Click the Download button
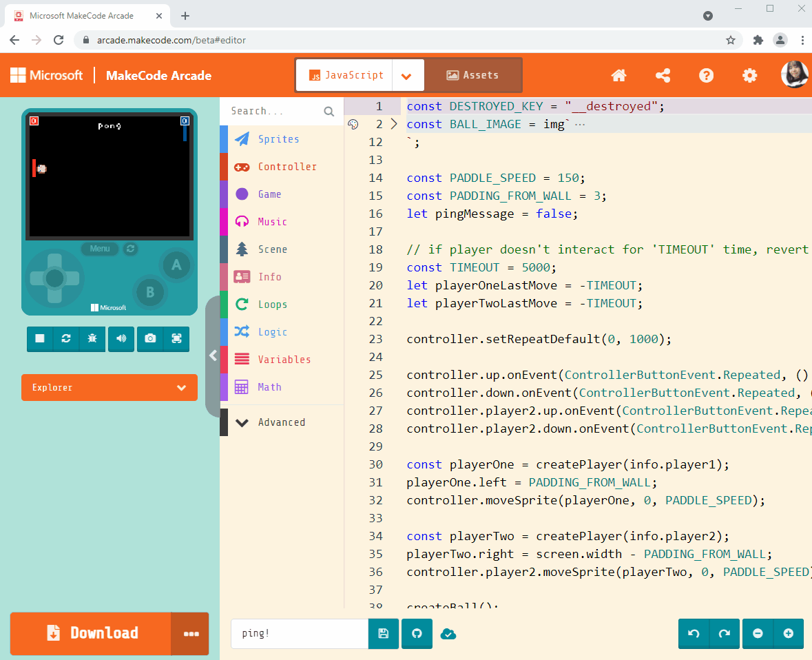The image size is (812, 660). click(x=91, y=634)
